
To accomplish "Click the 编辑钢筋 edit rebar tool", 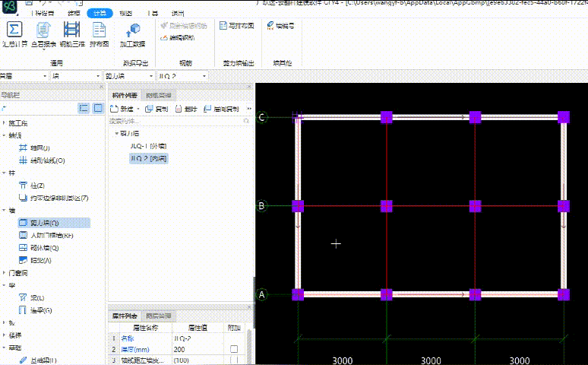I will click(178, 37).
